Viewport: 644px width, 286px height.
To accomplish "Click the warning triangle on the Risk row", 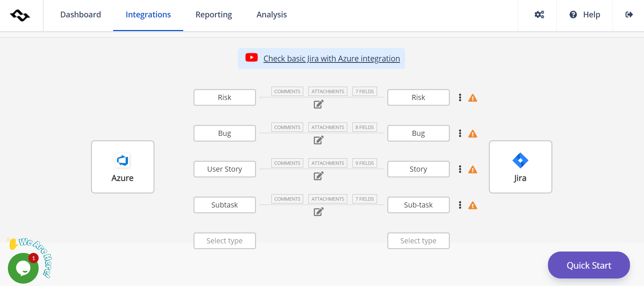I will (473, 98).
